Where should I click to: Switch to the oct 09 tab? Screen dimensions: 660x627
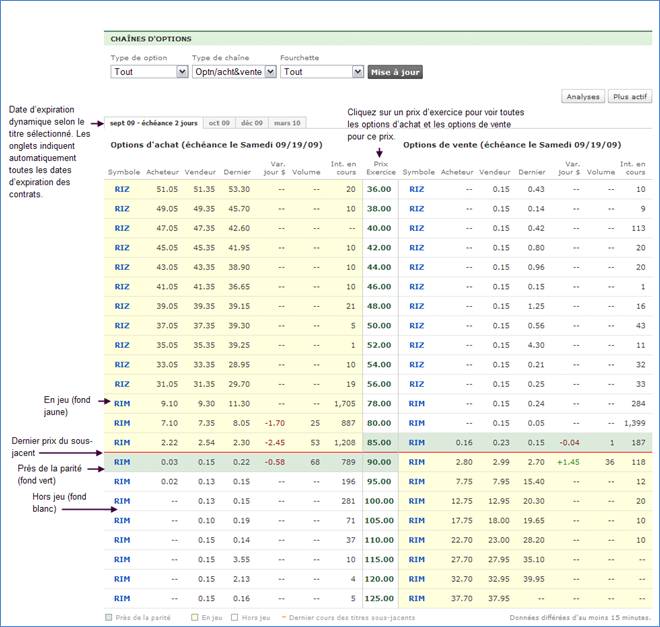219,122
